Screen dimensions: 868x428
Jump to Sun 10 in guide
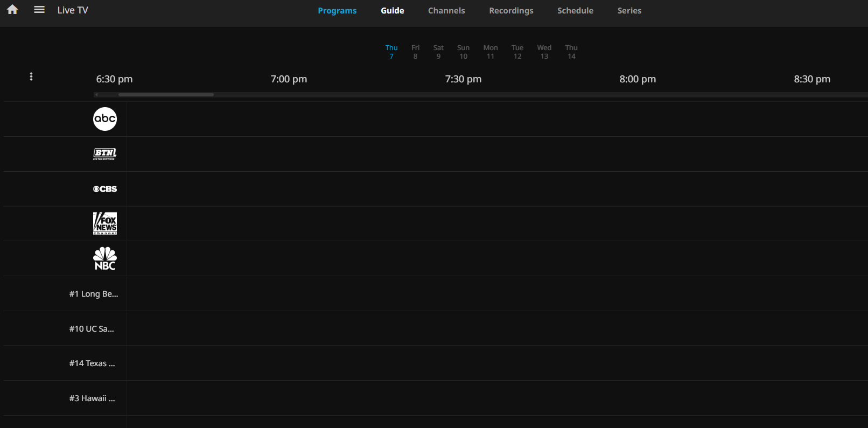[463, 52]
